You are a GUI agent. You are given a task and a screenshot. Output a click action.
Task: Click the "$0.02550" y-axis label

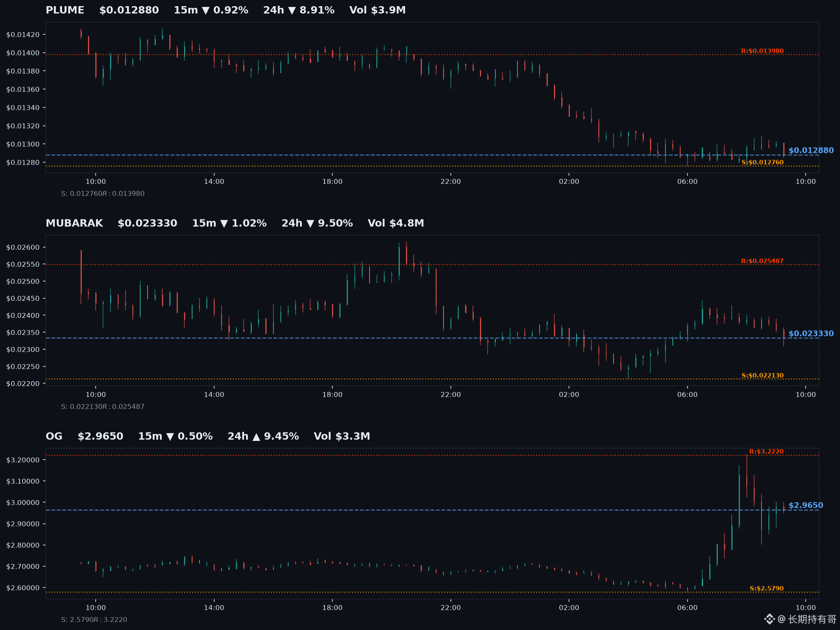pyautogui.click(x=23, y=265)
